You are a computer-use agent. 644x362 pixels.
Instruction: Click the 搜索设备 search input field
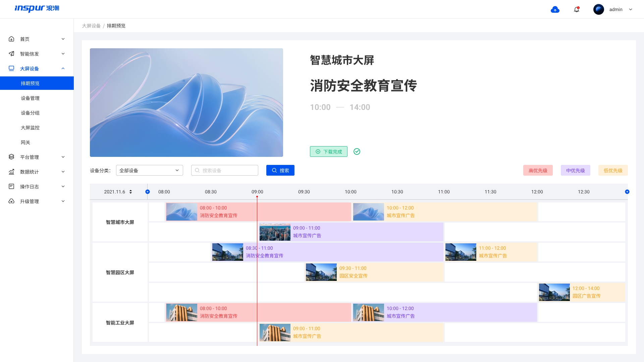click(225, 170)
